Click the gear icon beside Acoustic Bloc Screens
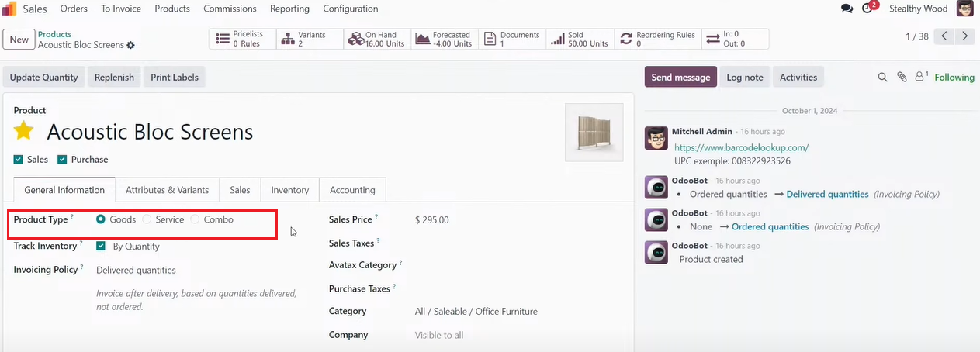The width and height of the screenshot is (980, 352). coord(130,45)
